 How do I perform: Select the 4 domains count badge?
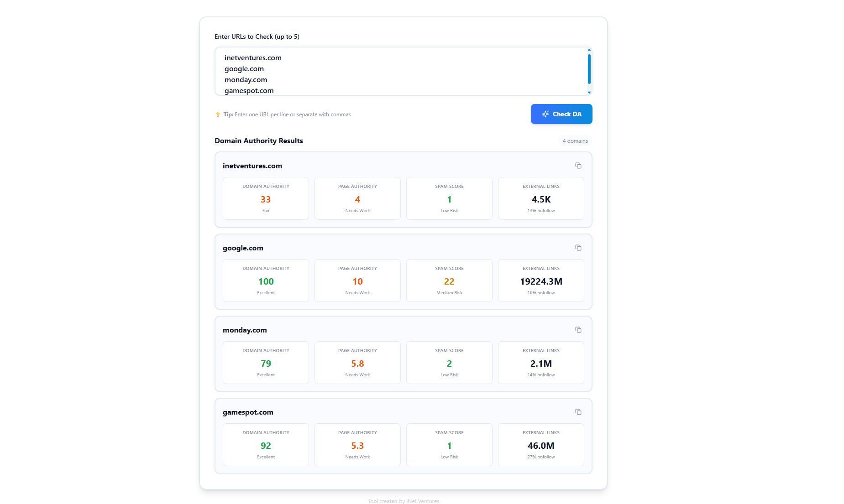tap(575, 141)
